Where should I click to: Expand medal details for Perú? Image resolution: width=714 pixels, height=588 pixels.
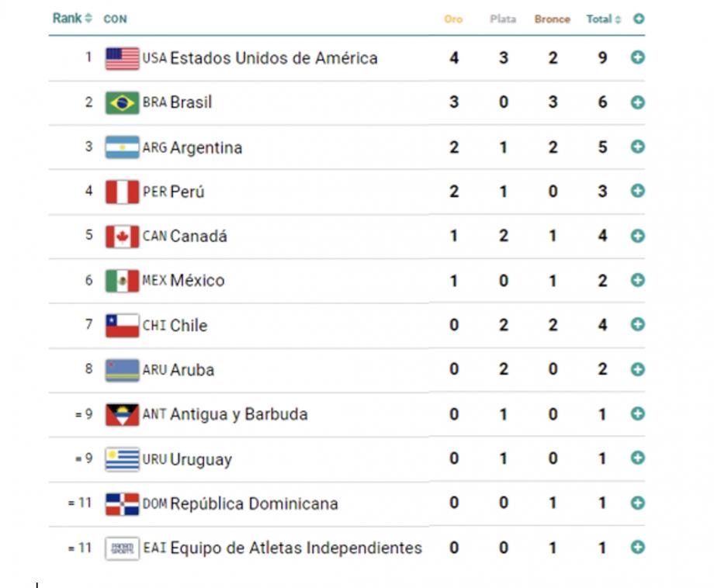[637, 191]
